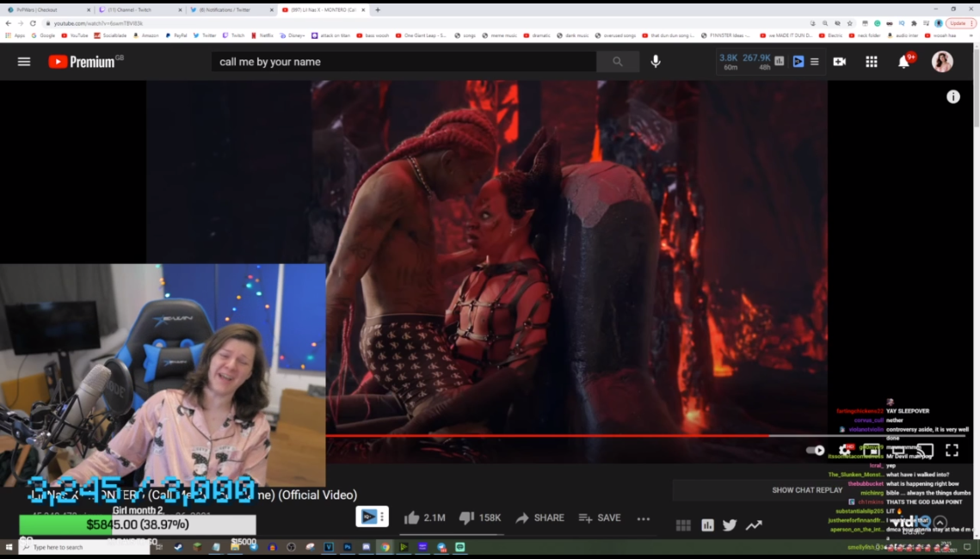Open Photoshop from the taskbar
Screen dimensions: 980x559
click(x=348, y=547)
